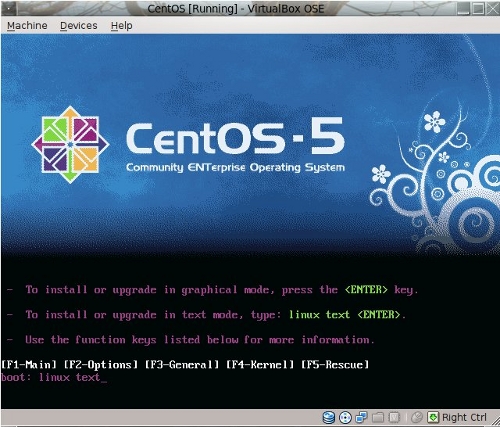Open the Machine menu

(27, 25)
